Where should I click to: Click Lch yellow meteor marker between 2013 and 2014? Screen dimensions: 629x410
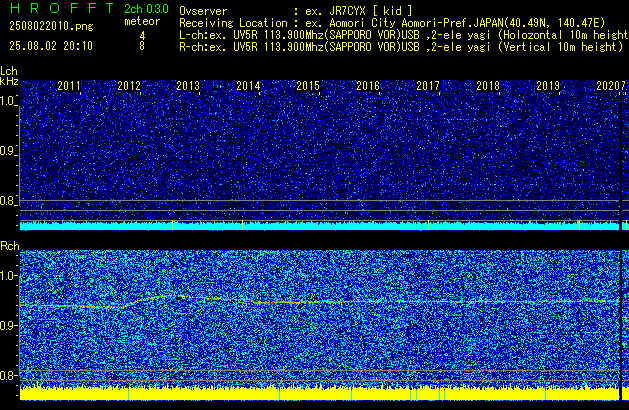(x=242, y=225)
